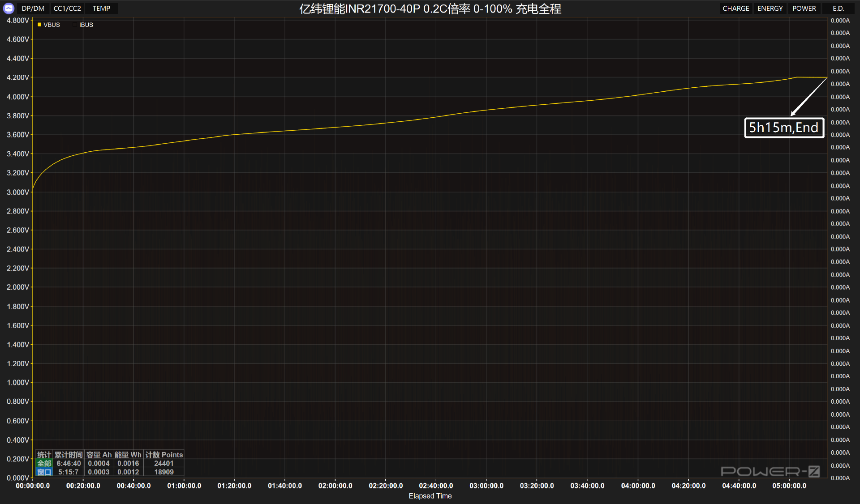Click the window time 5:15:7 cell
Screen dimensions: 860x504
tap(69, 472)
